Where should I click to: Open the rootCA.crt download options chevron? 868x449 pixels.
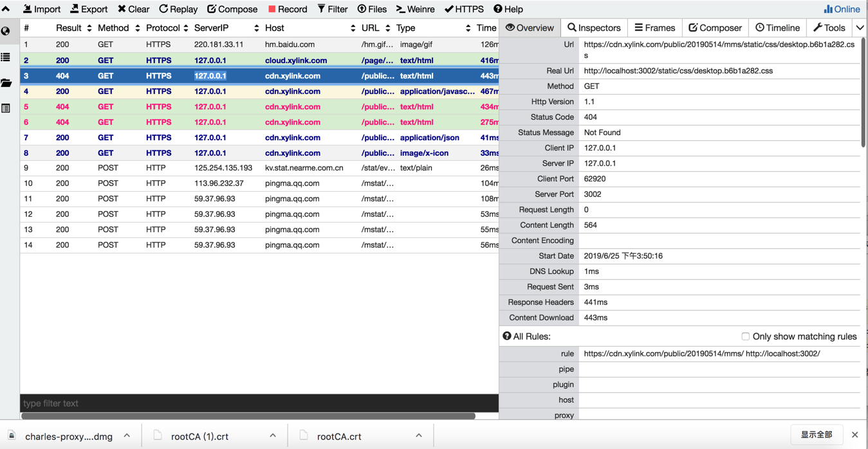point(419,435)
